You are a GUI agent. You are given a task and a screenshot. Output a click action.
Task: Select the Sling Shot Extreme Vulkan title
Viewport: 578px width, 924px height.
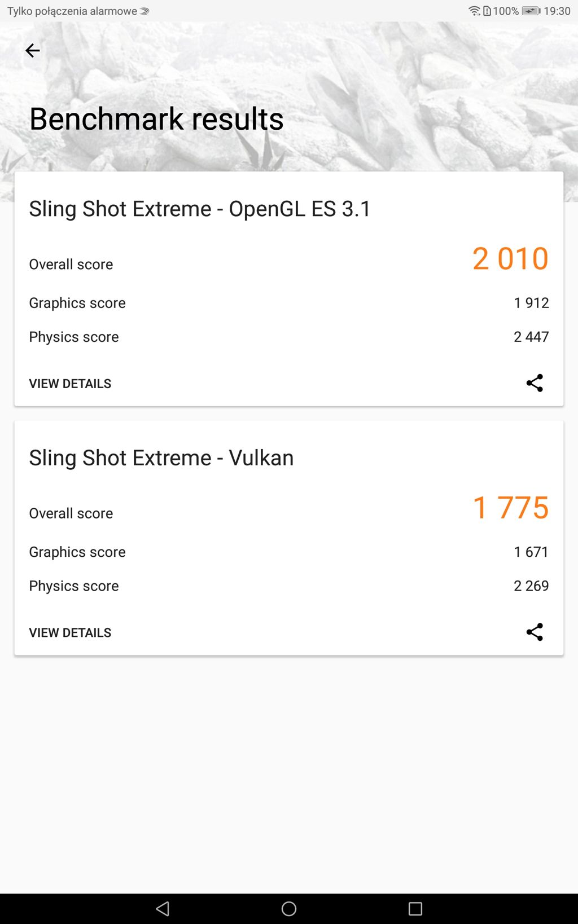tap(161, 457)
